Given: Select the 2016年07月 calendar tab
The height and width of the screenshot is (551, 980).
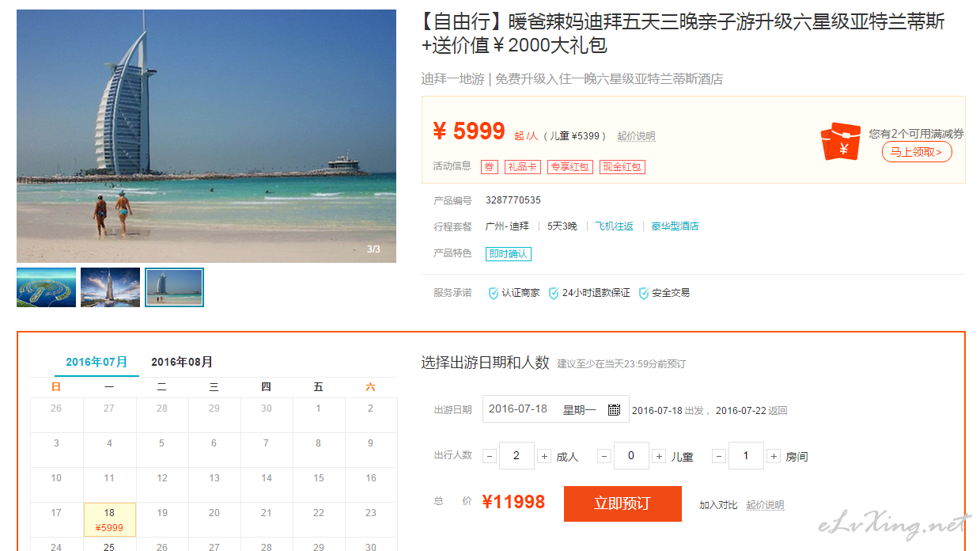Looking at the screenshot, I should [x=96, y=362].
